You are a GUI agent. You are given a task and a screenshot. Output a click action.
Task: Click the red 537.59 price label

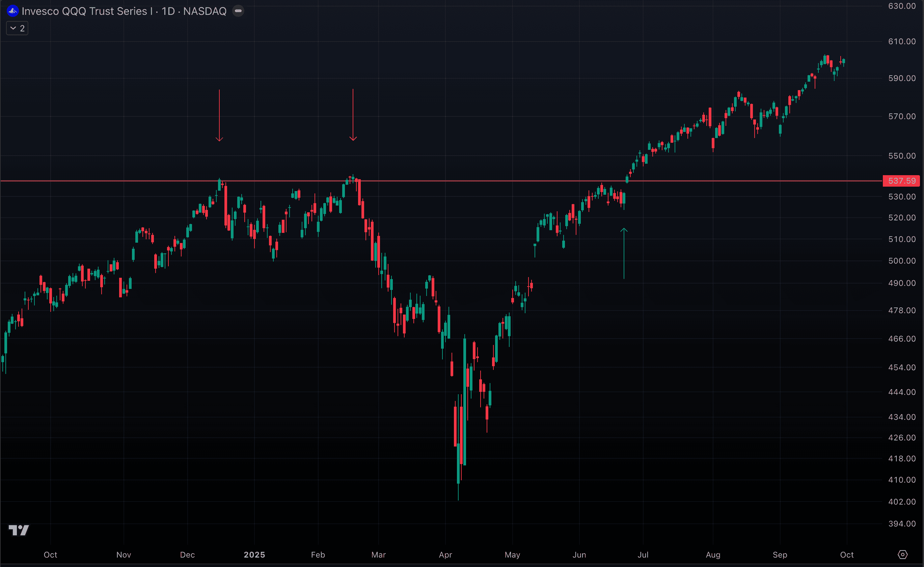901,181
